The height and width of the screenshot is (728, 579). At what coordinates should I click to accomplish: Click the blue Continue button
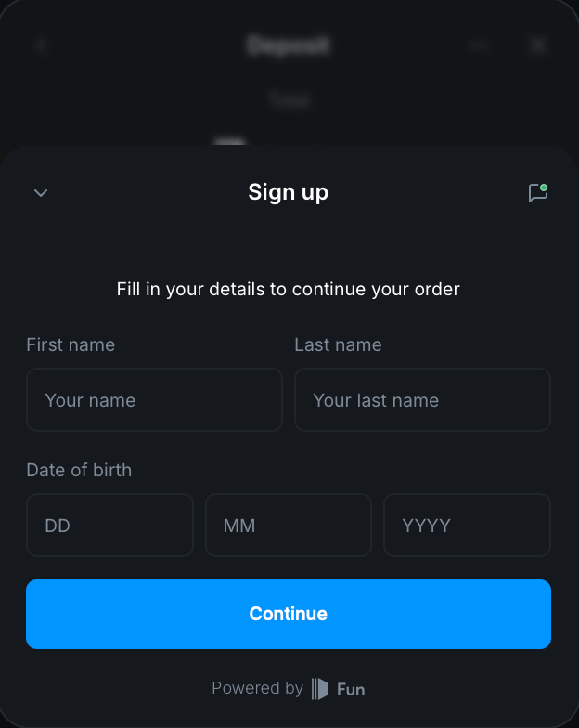pos(289,615)
